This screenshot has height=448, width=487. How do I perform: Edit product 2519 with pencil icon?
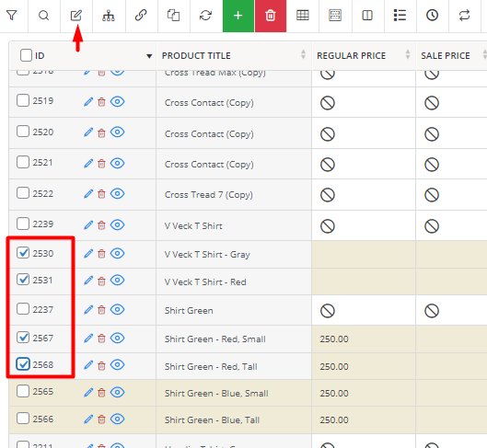point(88,102)
